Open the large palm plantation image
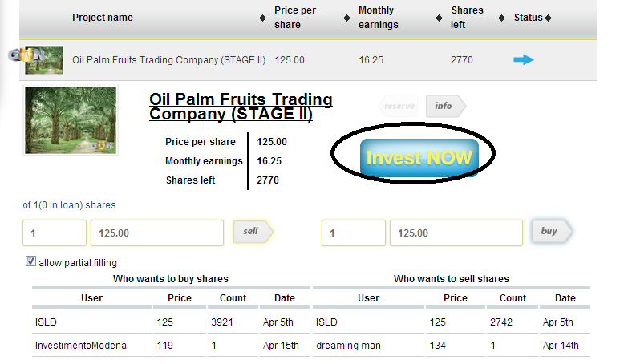This screenshot has height=364, width=624. pos(71,120)
